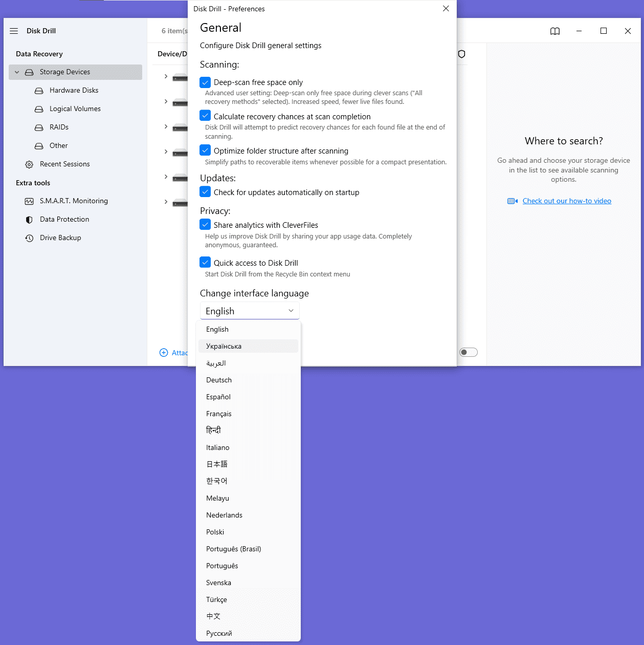Toggle the switch at bottom of device list

468,352
